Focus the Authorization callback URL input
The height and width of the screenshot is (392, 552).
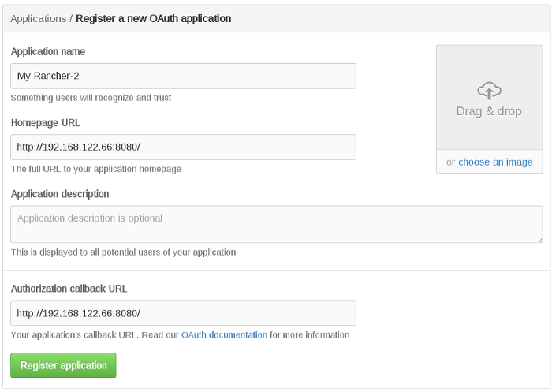click(183, 313)
